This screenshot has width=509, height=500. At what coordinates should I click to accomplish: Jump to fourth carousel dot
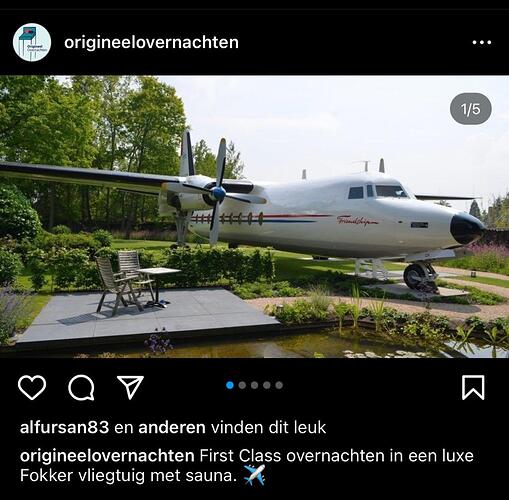pos(267,385)
